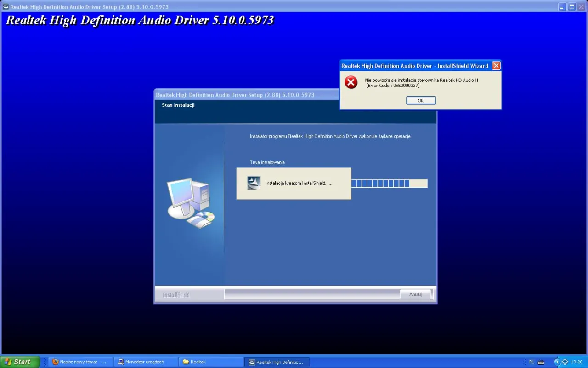The image size is (588, 368).
Task: Click the InstallShield logo at the bottom left
Action: coord(175,294)
